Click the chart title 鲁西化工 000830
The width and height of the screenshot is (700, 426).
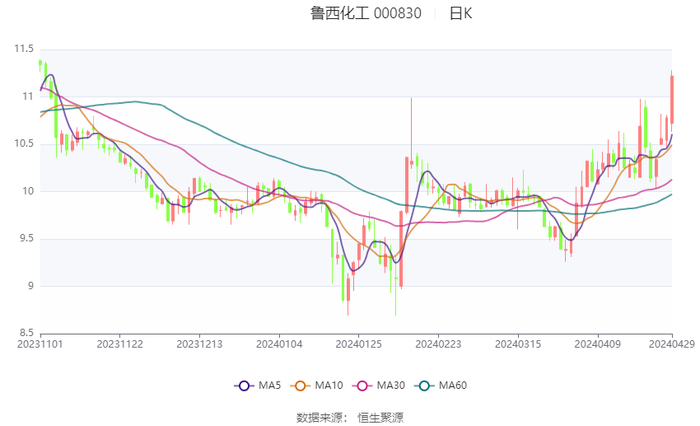[366, 13]
